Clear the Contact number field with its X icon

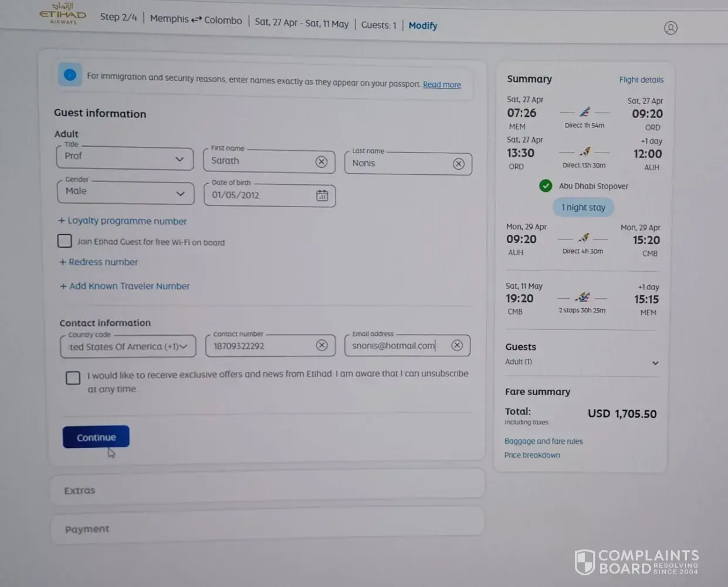pyautogui.click(x=321, y=345)
